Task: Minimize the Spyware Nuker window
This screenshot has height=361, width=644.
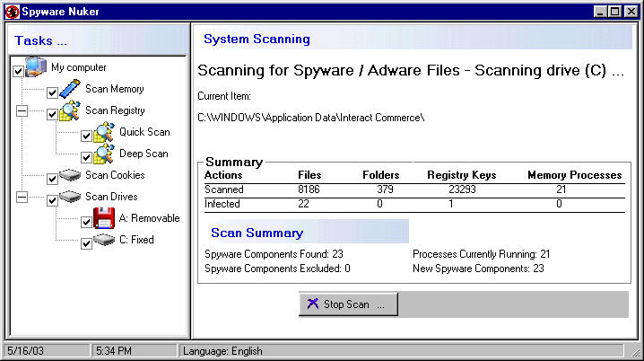Action: pyautogui.click(x=600, y=12)
